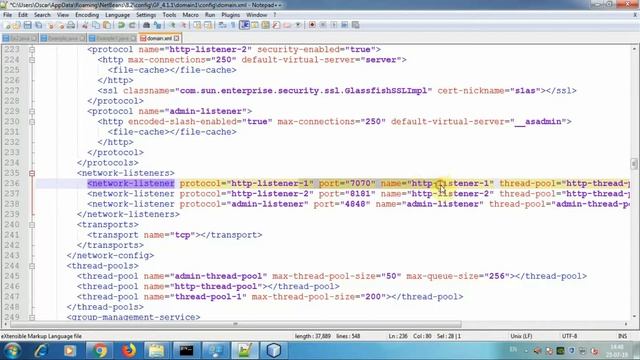Click Synchronize Vertical Scrolling icon
Screen dimensions: 640x360
198,25
